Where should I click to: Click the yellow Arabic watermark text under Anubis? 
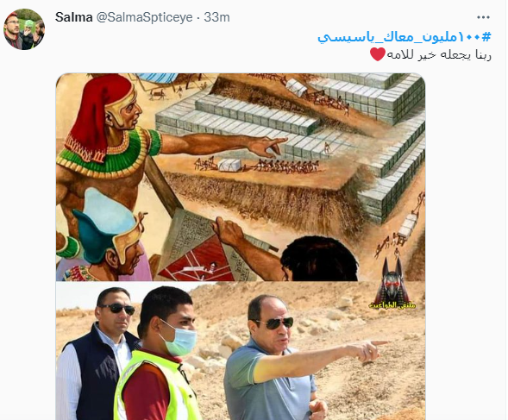click(x=392, y=305)
